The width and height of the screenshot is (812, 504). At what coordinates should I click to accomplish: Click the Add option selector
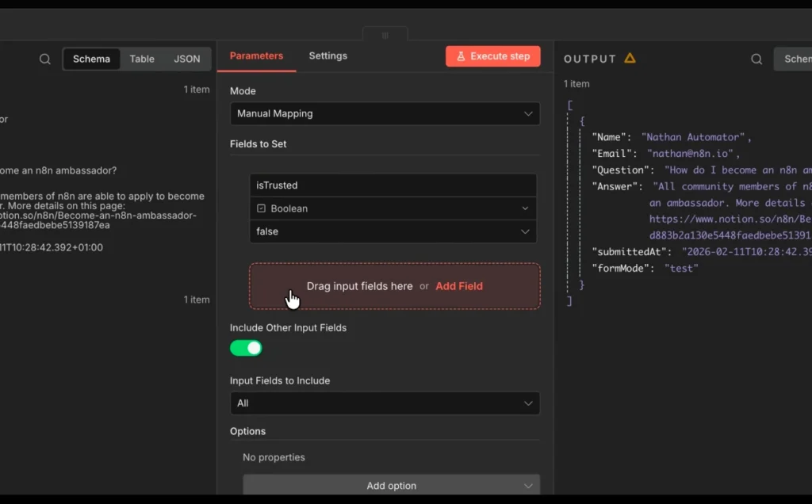click(x=391, y=485)
